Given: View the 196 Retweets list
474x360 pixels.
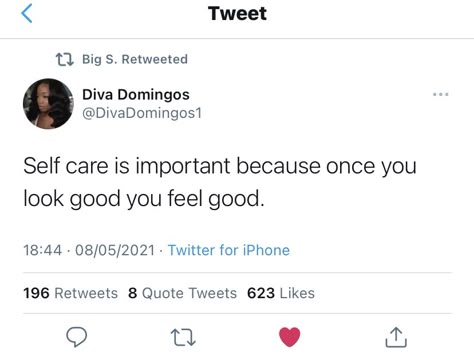Looking at the screenshot, I should (x=70, y=293).
